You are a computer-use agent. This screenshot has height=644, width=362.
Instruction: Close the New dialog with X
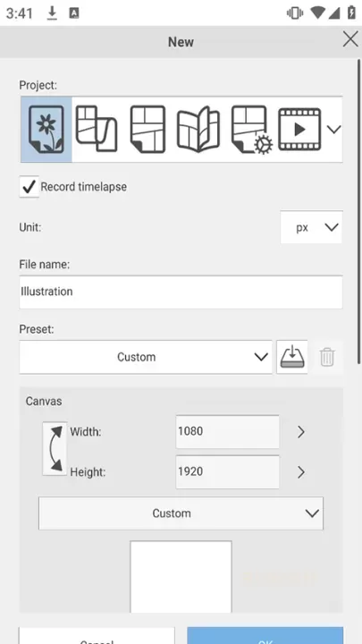pyautogui.click(x=350, y=40)
